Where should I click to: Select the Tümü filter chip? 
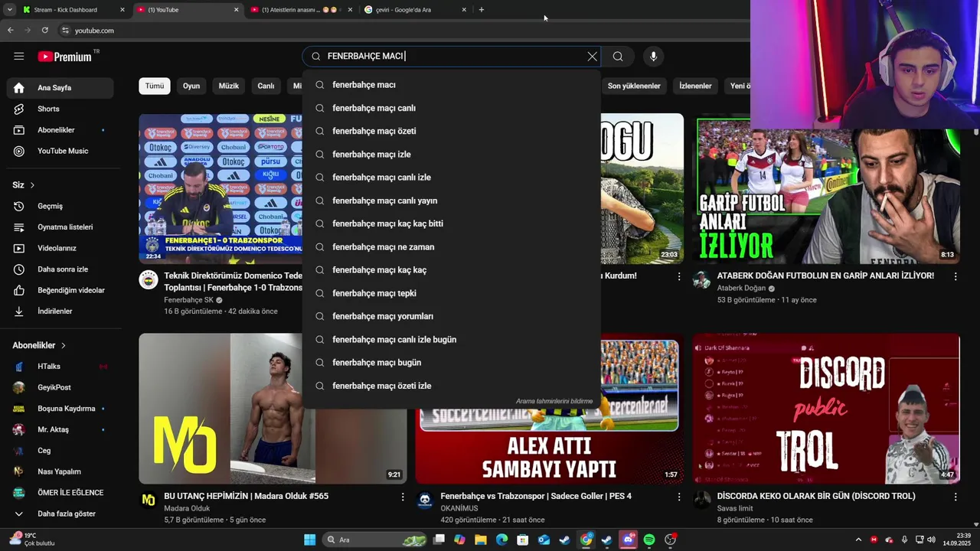pos(155,86)
